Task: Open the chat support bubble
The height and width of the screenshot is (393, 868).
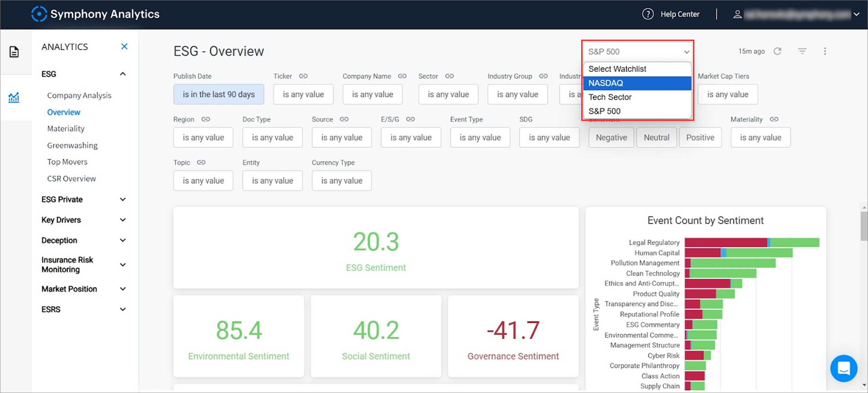Action: pyautogui.click(x=844, y=368)
